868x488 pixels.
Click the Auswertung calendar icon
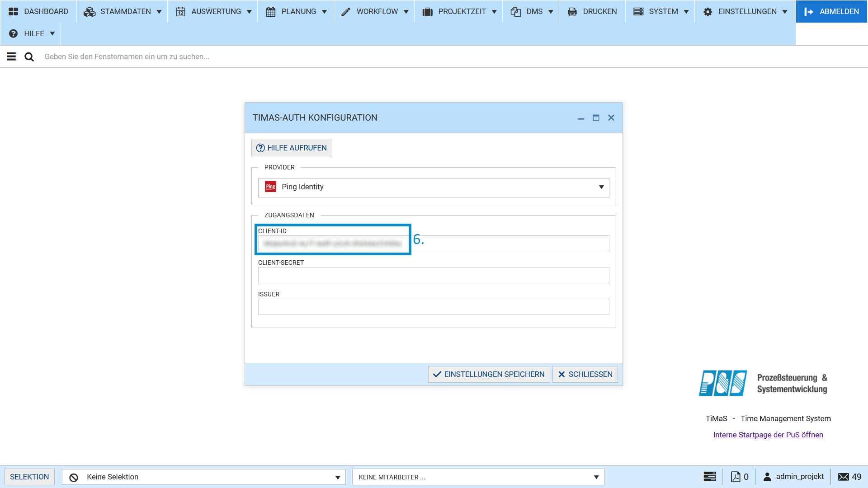181,12
